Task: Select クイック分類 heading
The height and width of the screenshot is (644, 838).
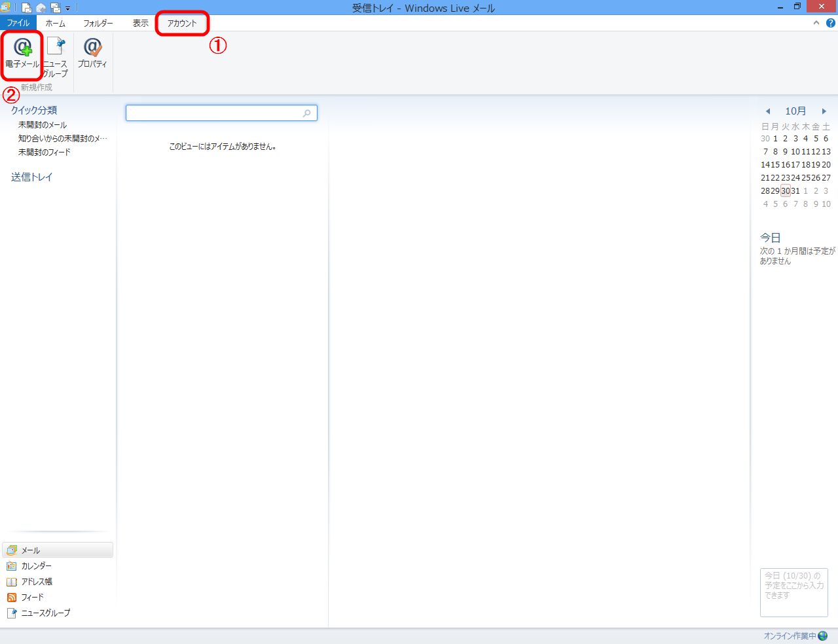Action: point(34,110)
